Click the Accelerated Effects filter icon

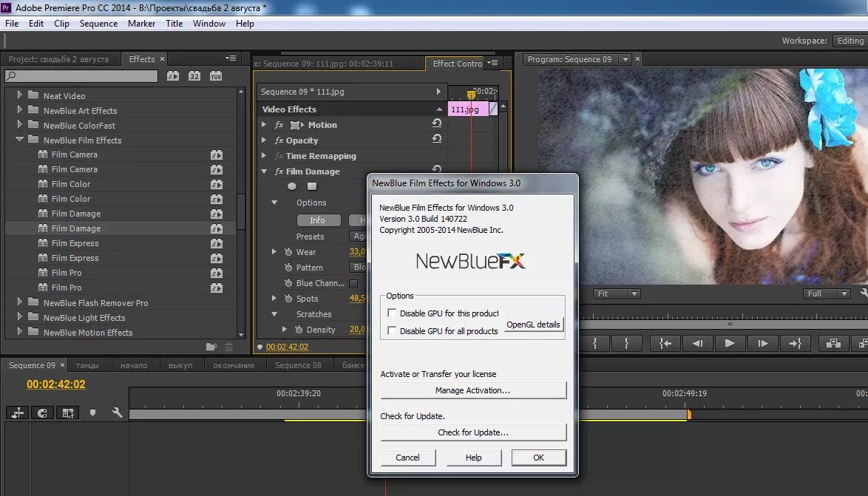[x=173, y=76]
